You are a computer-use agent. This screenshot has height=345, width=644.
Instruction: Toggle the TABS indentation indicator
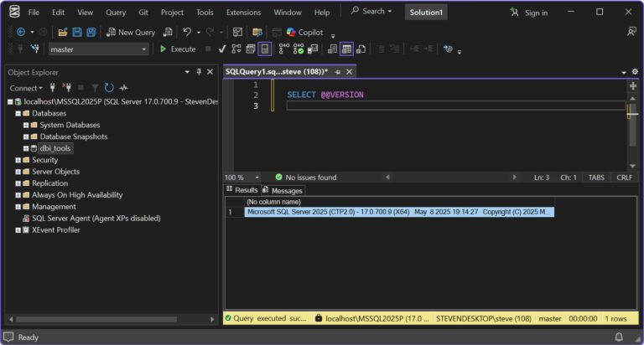pyautogui.click(x=595, y=178)
